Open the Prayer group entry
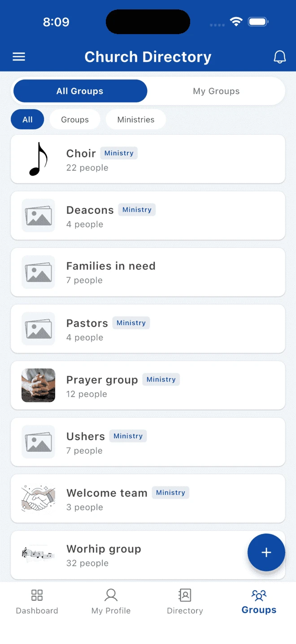 tap(148, 385)
